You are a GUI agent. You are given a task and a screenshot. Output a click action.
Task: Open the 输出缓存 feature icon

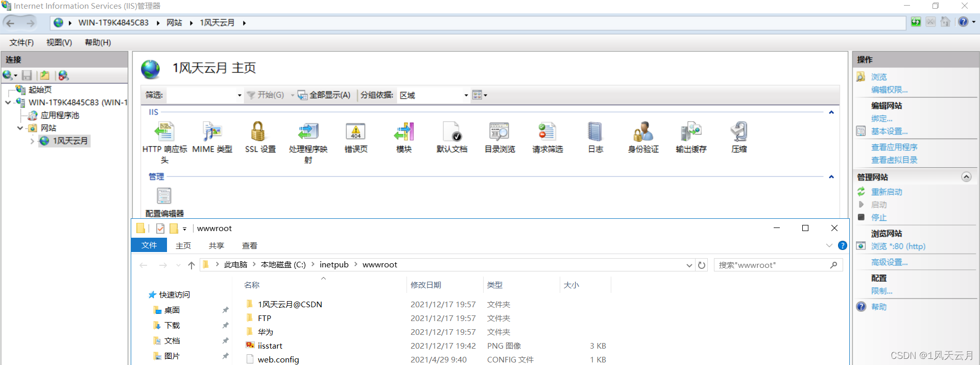(x=691, y=132)
